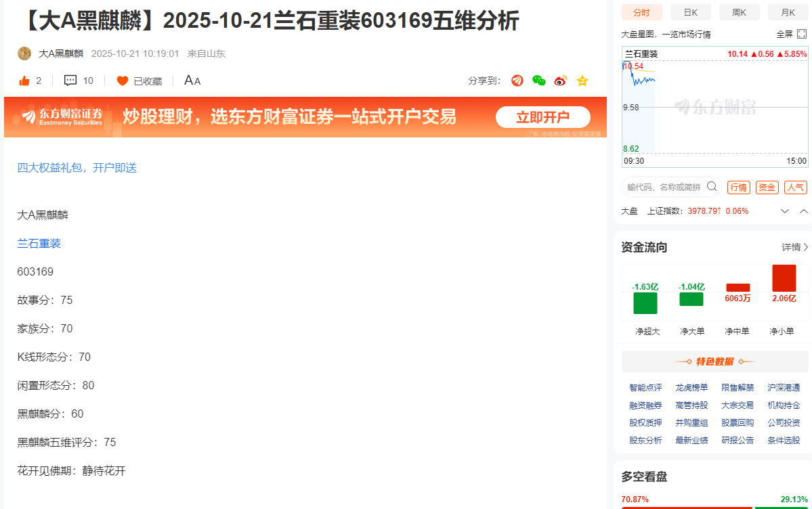
Task: Open 研报公告 link
Action: [x=738, y=441]
